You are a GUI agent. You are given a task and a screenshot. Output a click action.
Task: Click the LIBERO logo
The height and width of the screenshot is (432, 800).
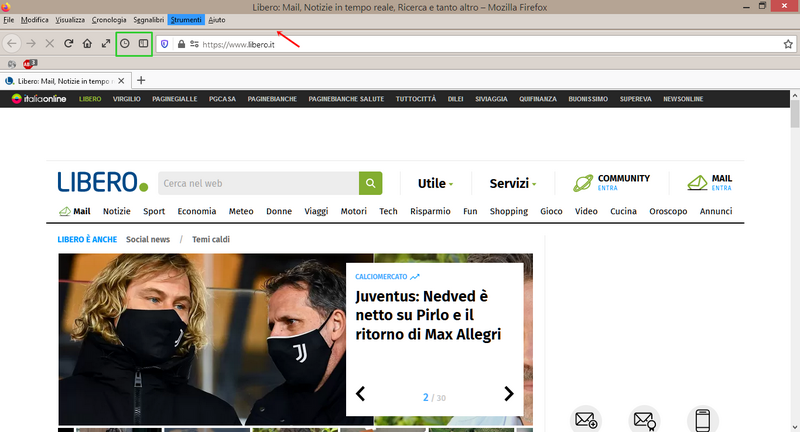pyautogui.click(x=103, y=183)
